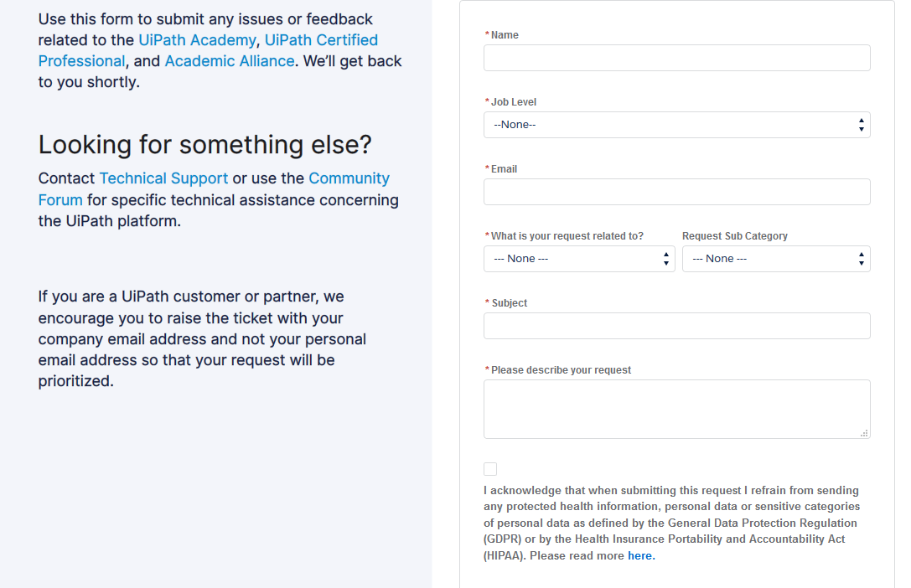This screenshot has width=911, height=588.
Task: Click the Name input field
Action: click(677, 58)
